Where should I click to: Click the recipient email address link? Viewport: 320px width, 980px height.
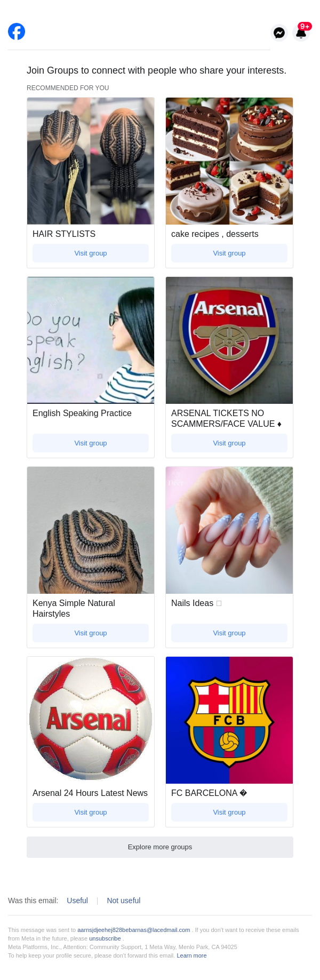pyautogui.click(x=134, y=930)
